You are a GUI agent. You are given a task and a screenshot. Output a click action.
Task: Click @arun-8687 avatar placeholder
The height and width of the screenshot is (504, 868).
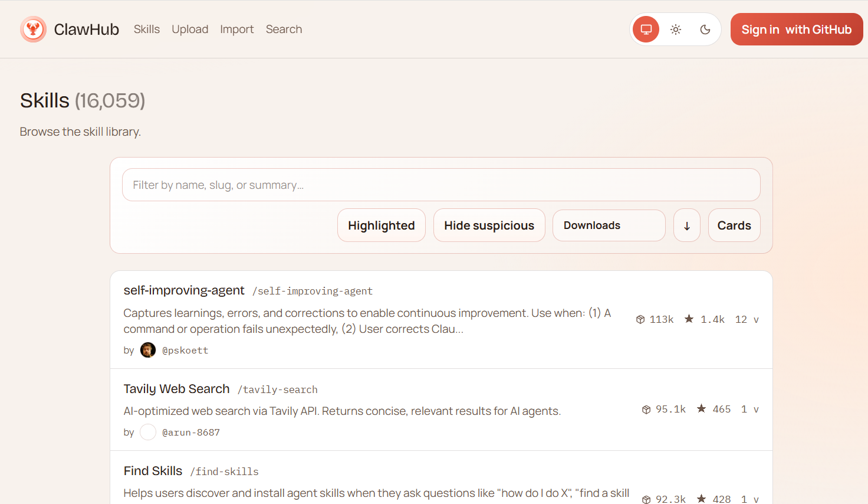148,432
